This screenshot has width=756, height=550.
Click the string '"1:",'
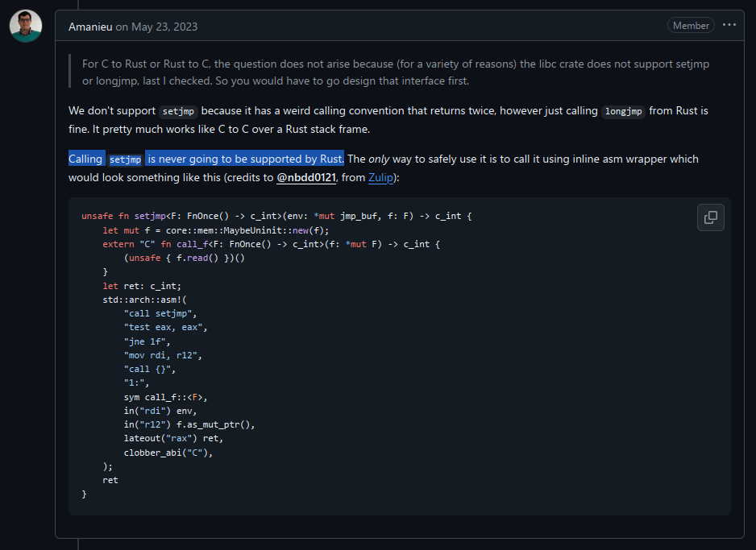tap(136, 383)
